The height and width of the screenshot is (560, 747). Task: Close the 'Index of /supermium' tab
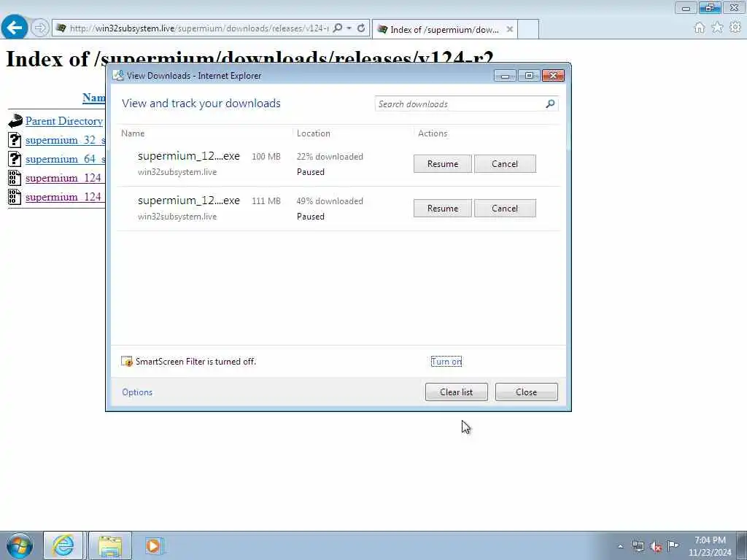point(509,29)
